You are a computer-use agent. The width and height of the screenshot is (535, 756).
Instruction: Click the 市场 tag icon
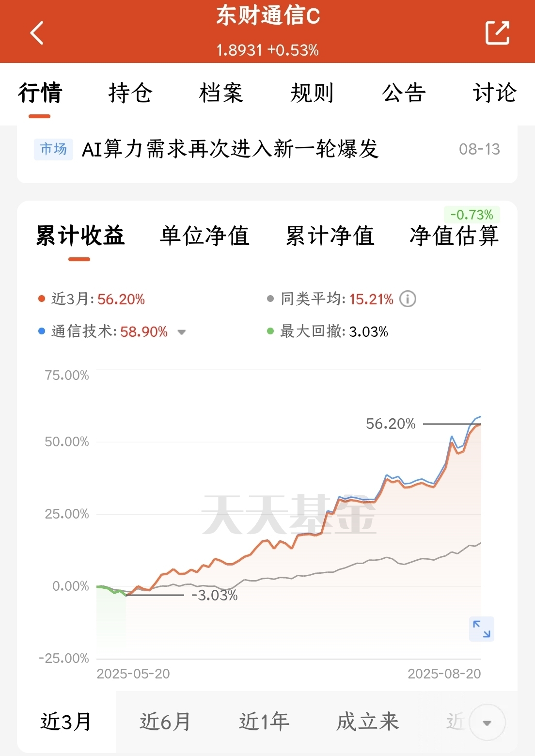[53, 149]
